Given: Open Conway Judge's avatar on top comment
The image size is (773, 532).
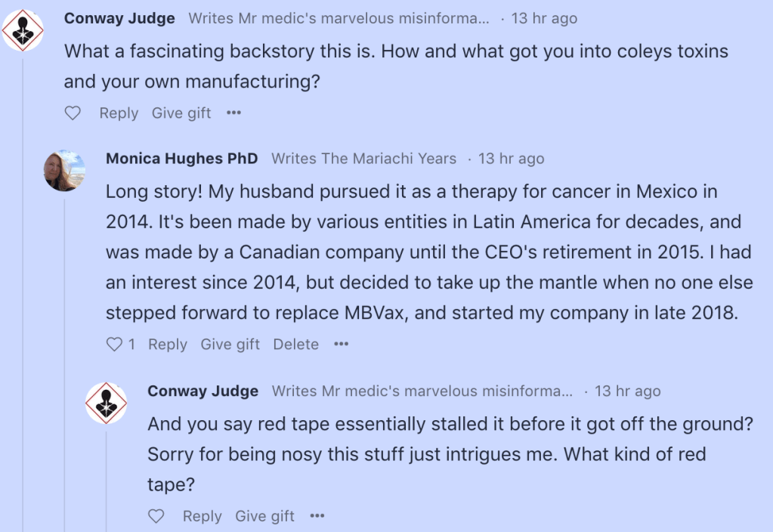Looking at the screenshot, I should pyautogui.click(x=23, y=31).
